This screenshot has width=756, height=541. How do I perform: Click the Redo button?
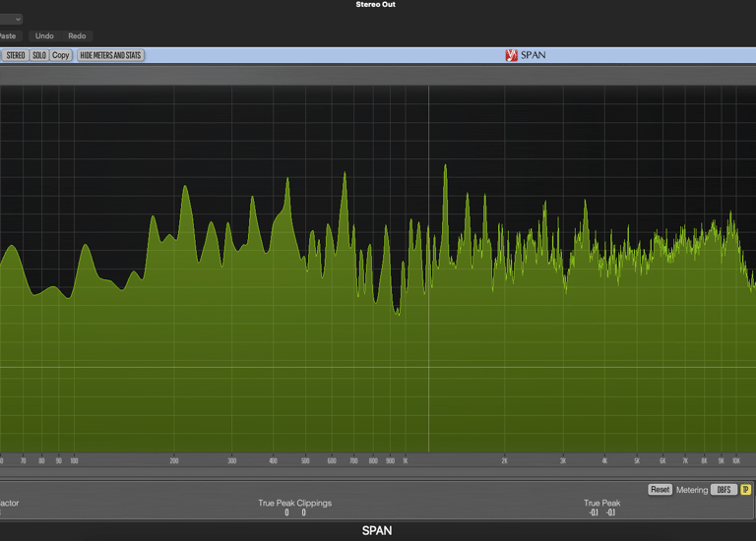point(77,36)
